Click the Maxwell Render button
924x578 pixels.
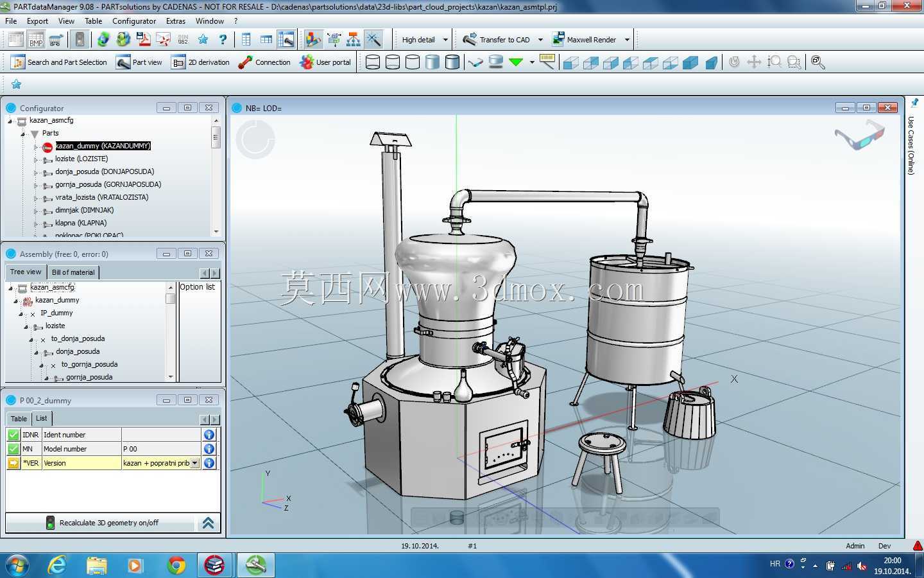[x=585, y=40]
